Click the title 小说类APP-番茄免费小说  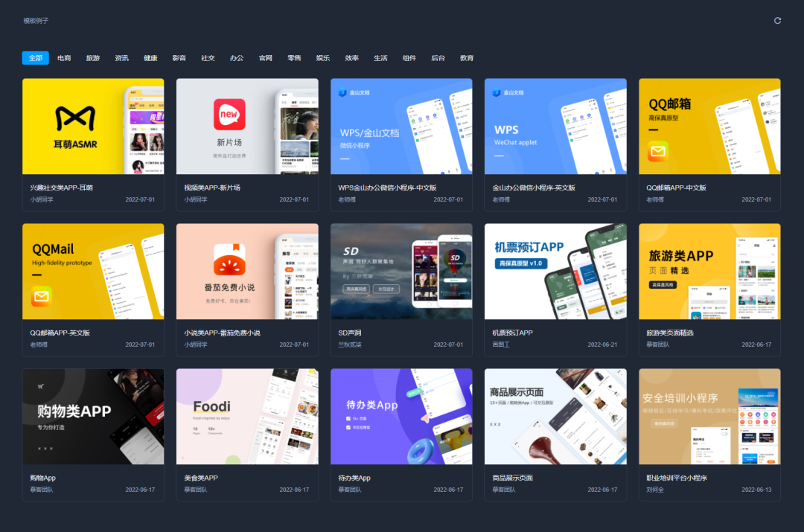coord(222,333)
